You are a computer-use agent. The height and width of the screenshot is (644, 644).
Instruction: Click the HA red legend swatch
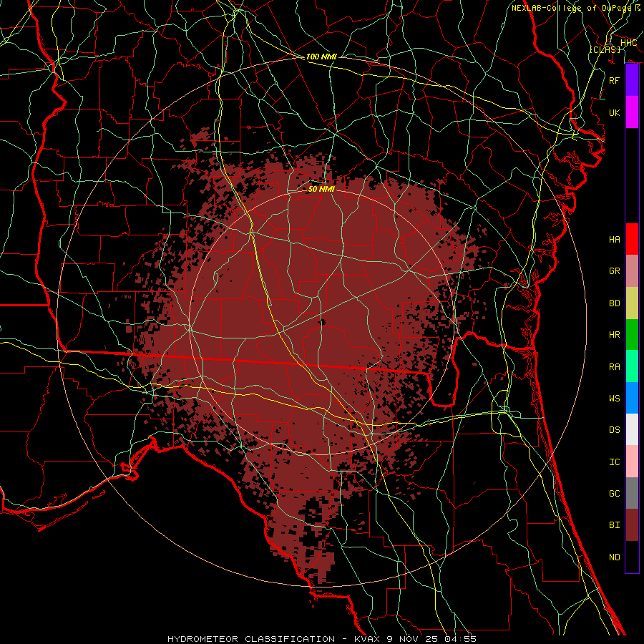pos(632,239)
